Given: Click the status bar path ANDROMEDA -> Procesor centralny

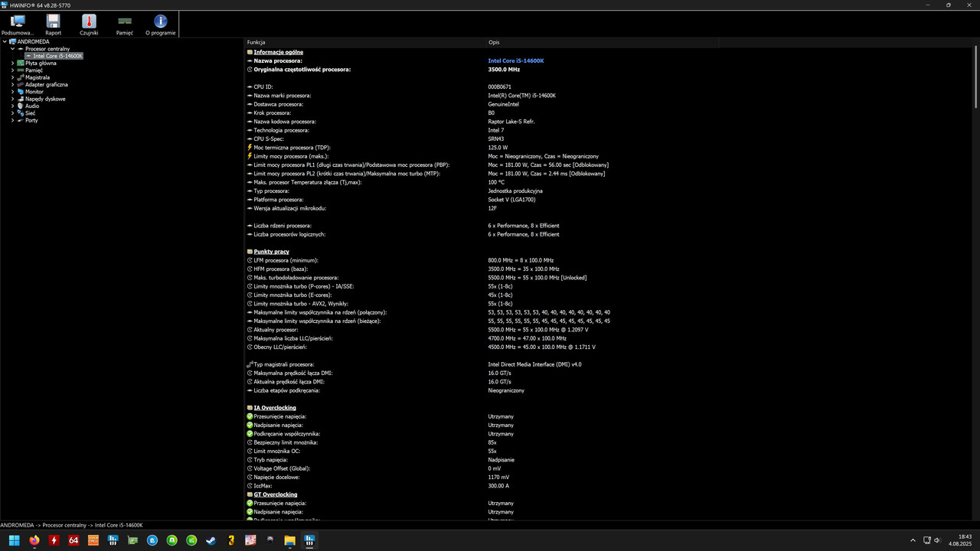Looking at the screenshot, I should click(x=71, y=525).
